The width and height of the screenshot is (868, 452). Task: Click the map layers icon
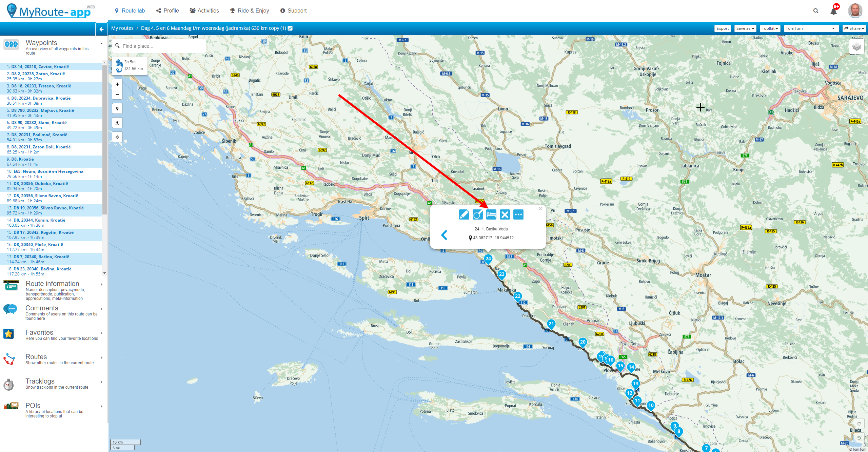point(856,47)
